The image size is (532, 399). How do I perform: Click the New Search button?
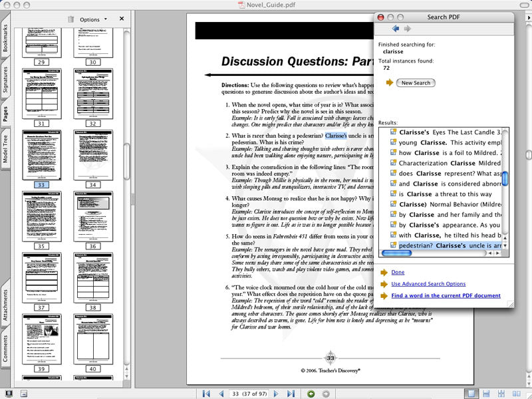pyautogui.click(x=416, y=83)
